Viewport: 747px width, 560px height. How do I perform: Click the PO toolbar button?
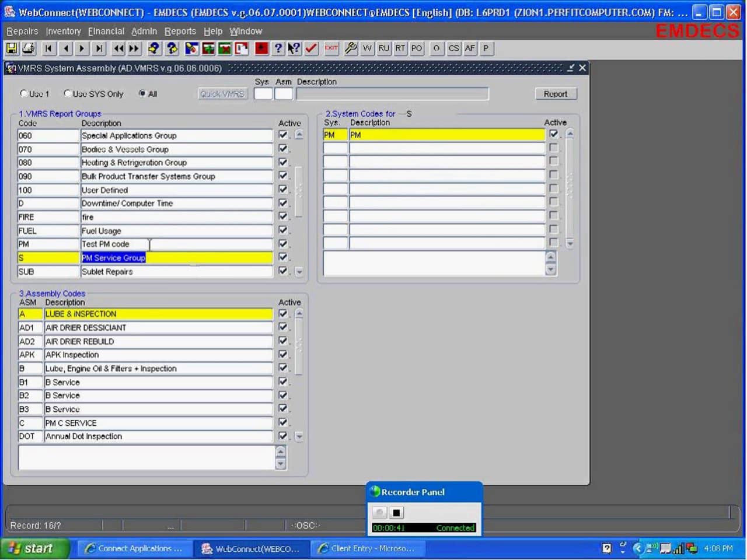pos(417,48)
